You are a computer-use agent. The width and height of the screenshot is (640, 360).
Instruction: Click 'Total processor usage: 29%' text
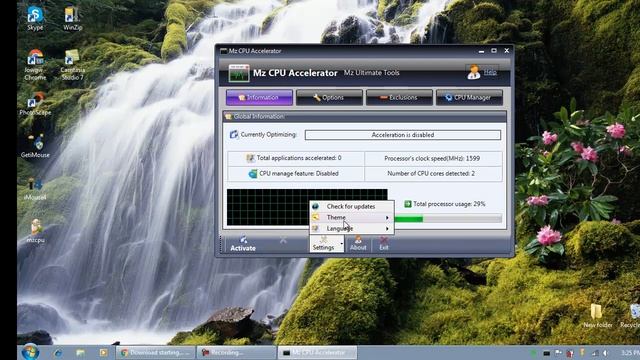[x=449, y=204]
